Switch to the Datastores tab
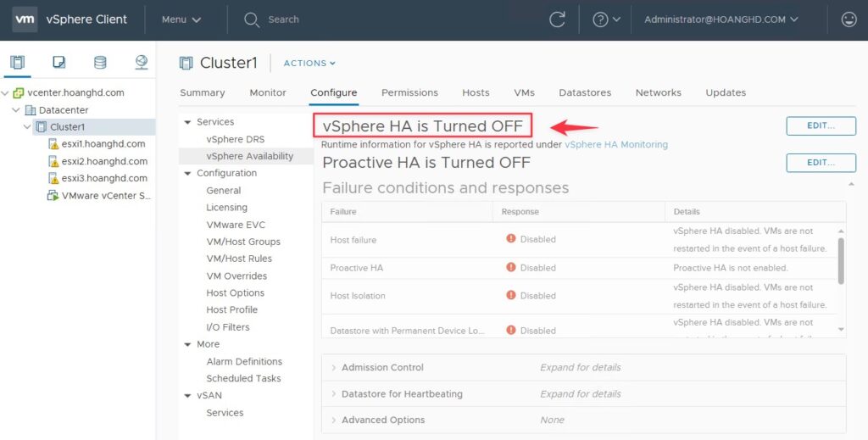The width and height of the screenshot is (868, 440). click(x=585, y=93)
